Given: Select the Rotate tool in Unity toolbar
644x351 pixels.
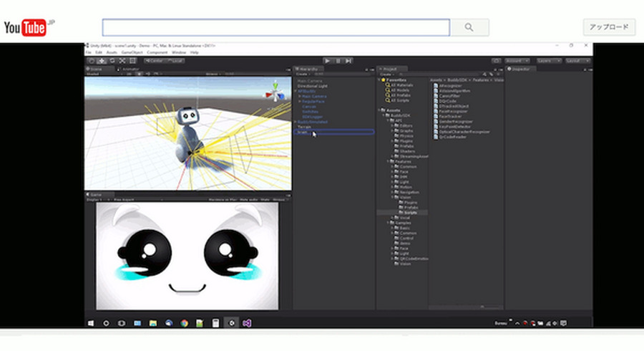Looking at the screenshot, I should pyautogui.click(x=112, y=61).
